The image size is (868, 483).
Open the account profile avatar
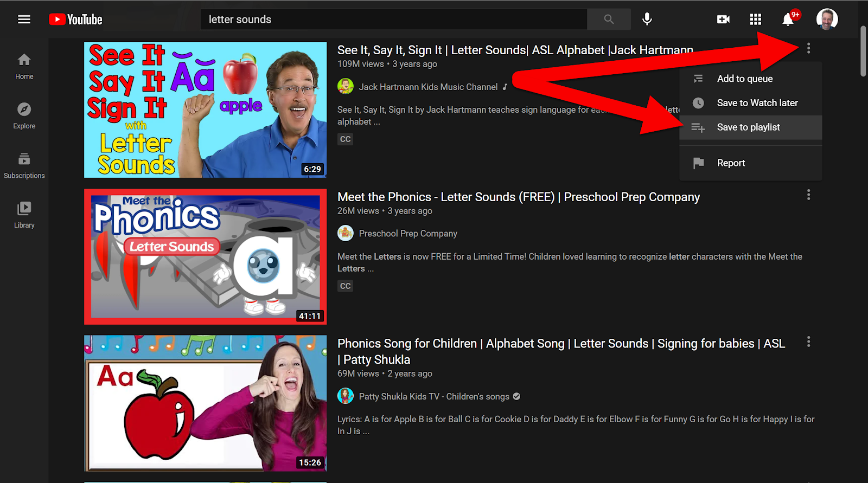[x=827, y=20]
